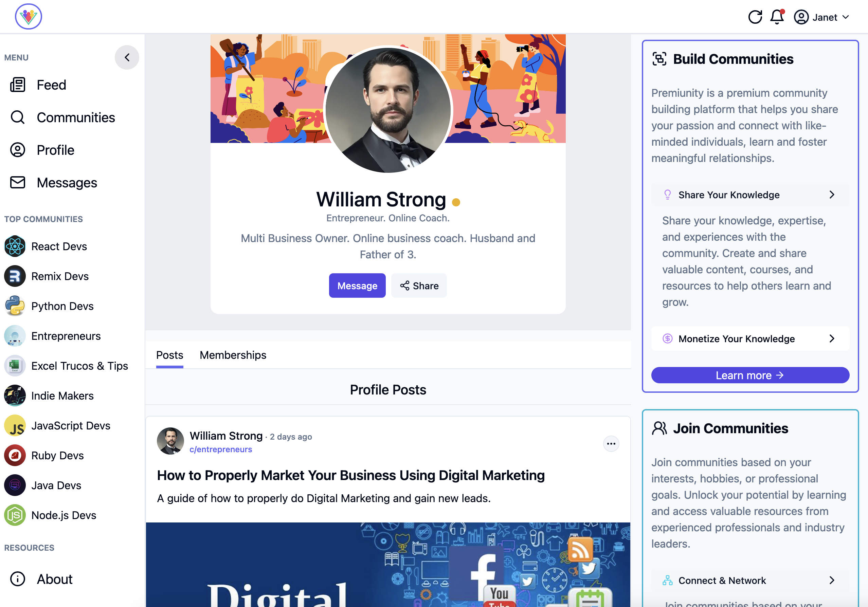Follow the c/entrepreneurs link
The height and width of the screenshot is (607, 868).
click(x=221, y=449)
